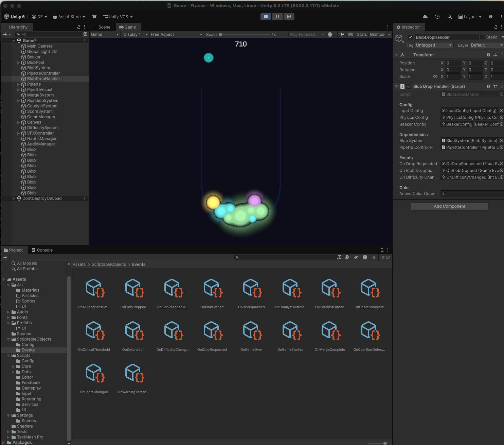Open the Free Aspect dropdown
This screenshot has width=504, height=445.
point(176,34)
